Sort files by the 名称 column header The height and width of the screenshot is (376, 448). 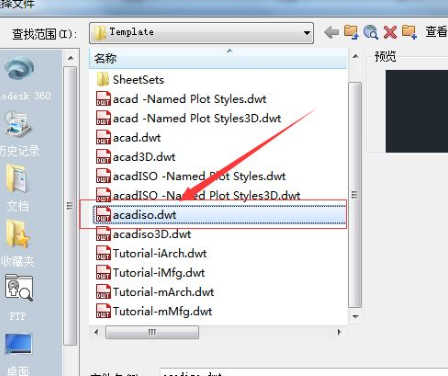tap(218, 58)
